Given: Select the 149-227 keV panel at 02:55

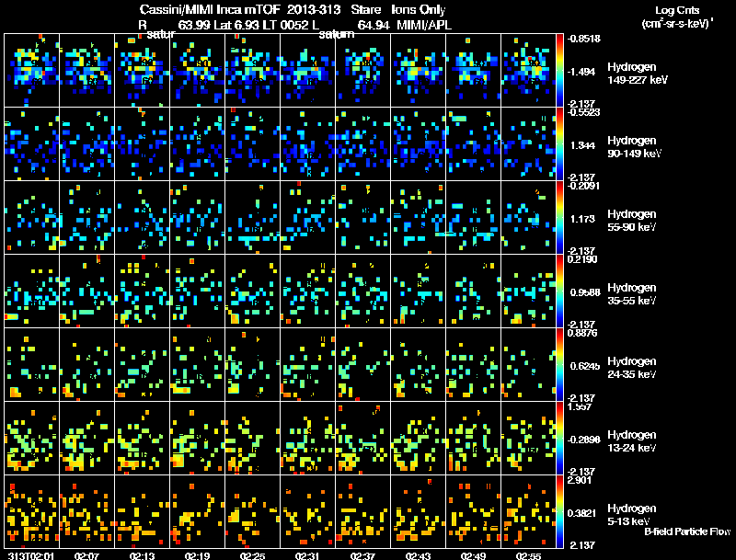Looking at the screenshot, I should click(528, 71).
